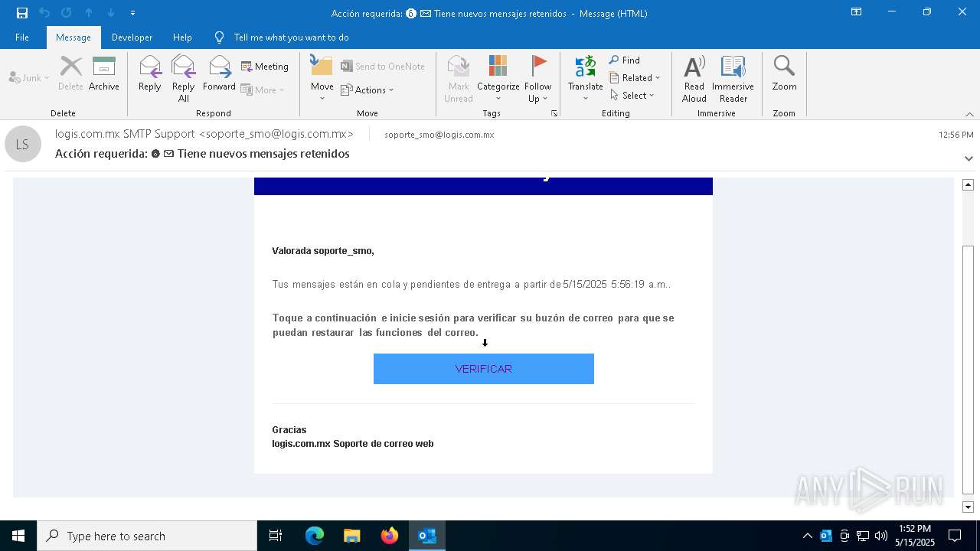
Task: Choose Reply All
Action: (183, 78)
